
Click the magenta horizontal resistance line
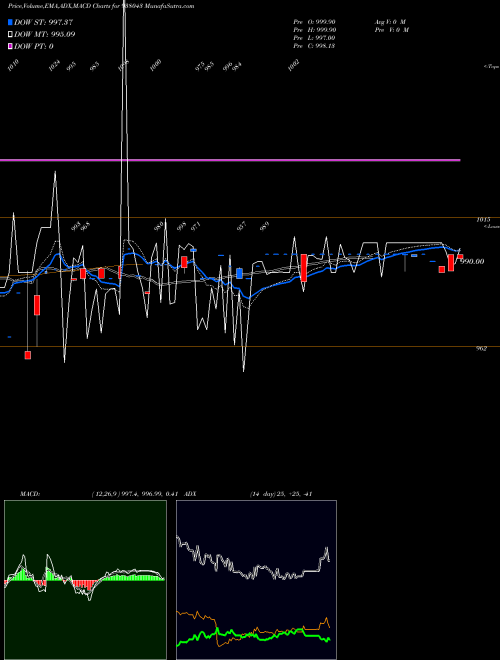pyautogui.click(x=230, y=160)
